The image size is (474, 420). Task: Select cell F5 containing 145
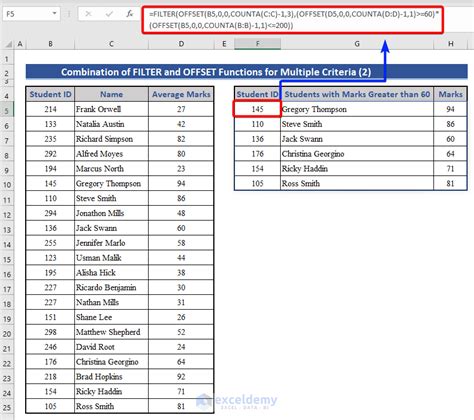[257, 109]
